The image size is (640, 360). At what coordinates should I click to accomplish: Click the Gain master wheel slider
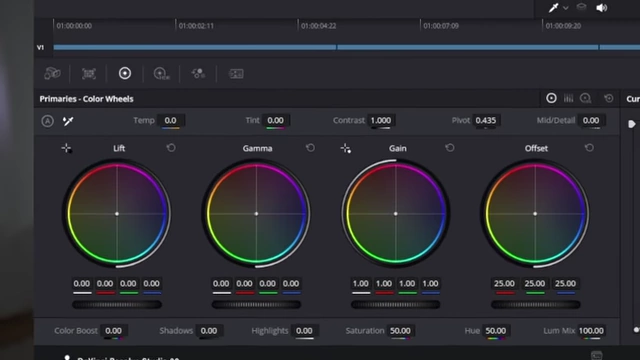(x=396, y=304)
